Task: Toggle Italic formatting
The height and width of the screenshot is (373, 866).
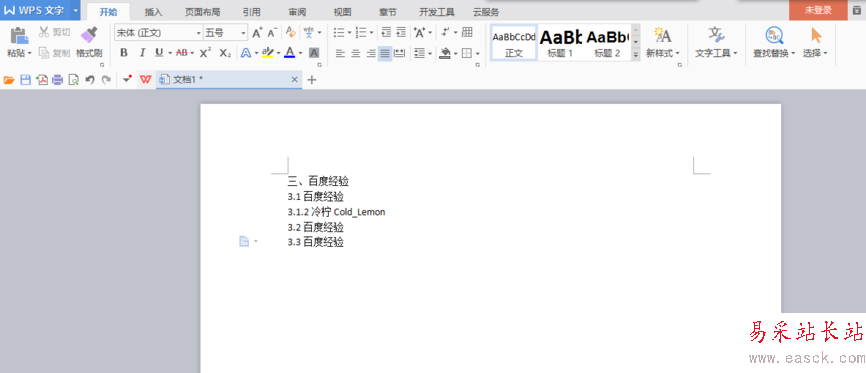Action: (x=142, y=52)
